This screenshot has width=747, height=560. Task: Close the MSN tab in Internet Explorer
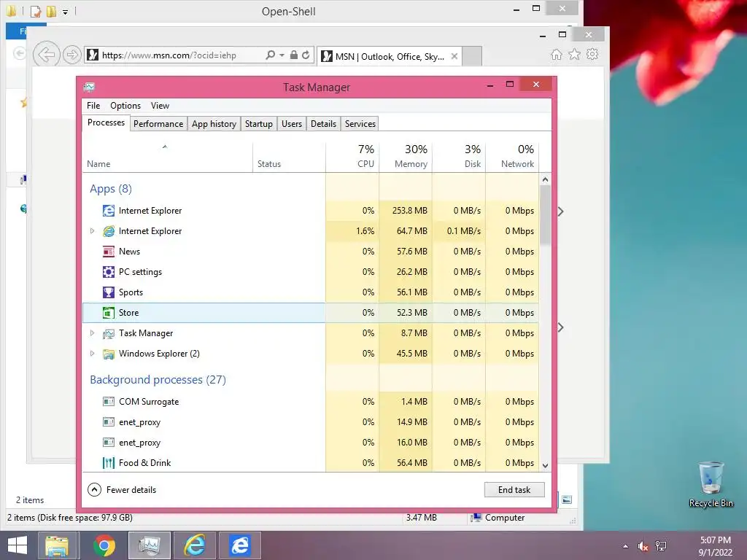coord(454,56)
